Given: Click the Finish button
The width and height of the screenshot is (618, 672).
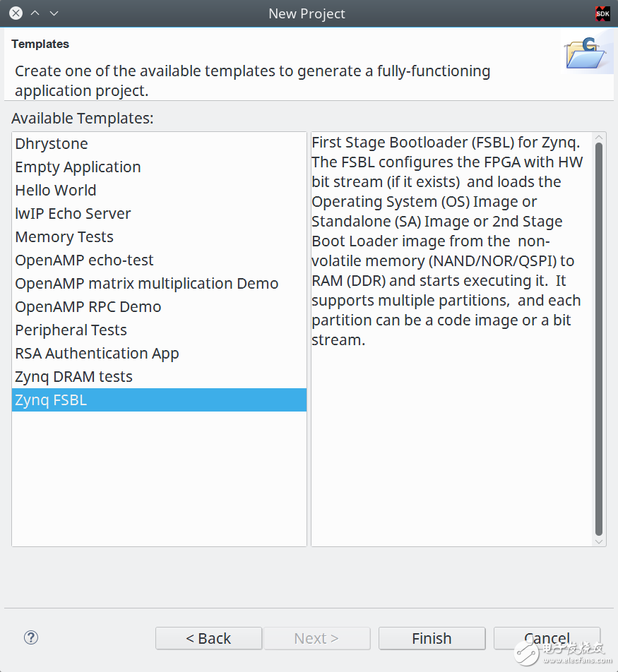Looking at the screenshot, I should (x=432, y=638).
